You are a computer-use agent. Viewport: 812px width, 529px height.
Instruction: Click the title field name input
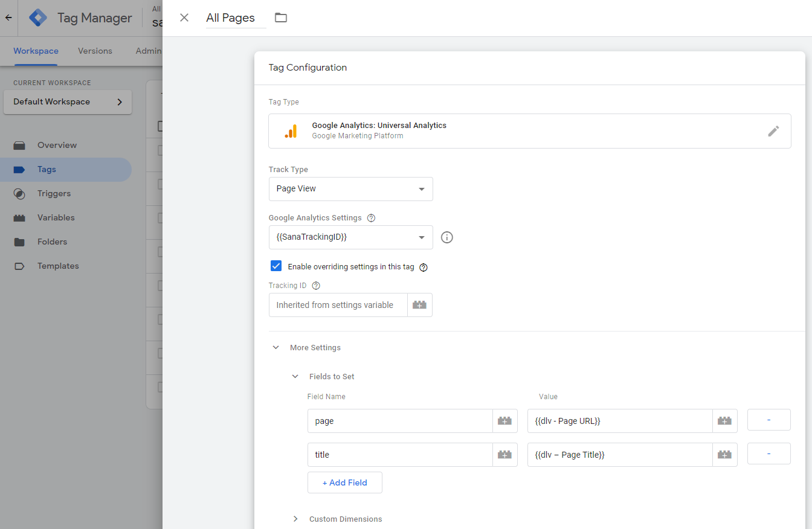click(x=400, y=455)
